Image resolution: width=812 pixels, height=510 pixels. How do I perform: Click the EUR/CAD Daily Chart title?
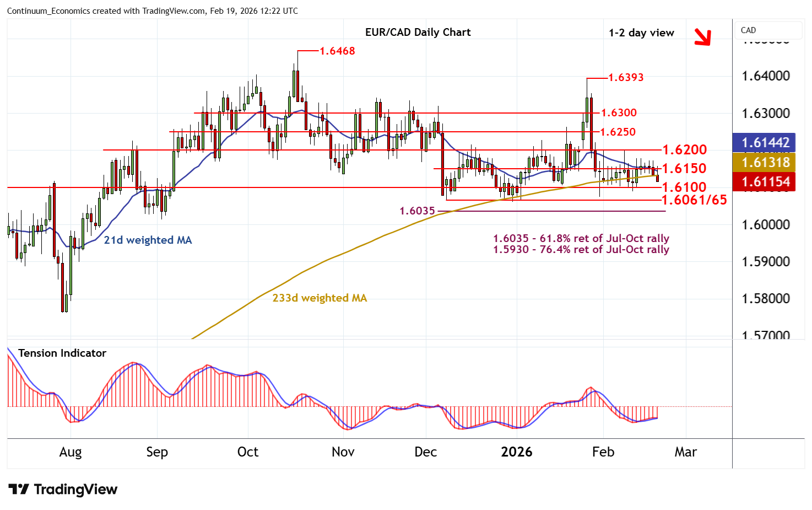[x=418, y=33]
